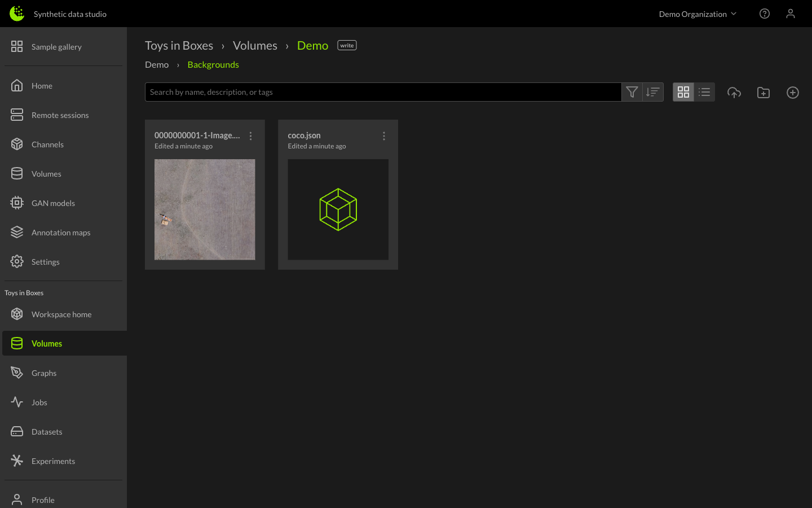The width and height of the screenshot is (812, 508).
Task: Click the search by name field
Action: [383, 92]
